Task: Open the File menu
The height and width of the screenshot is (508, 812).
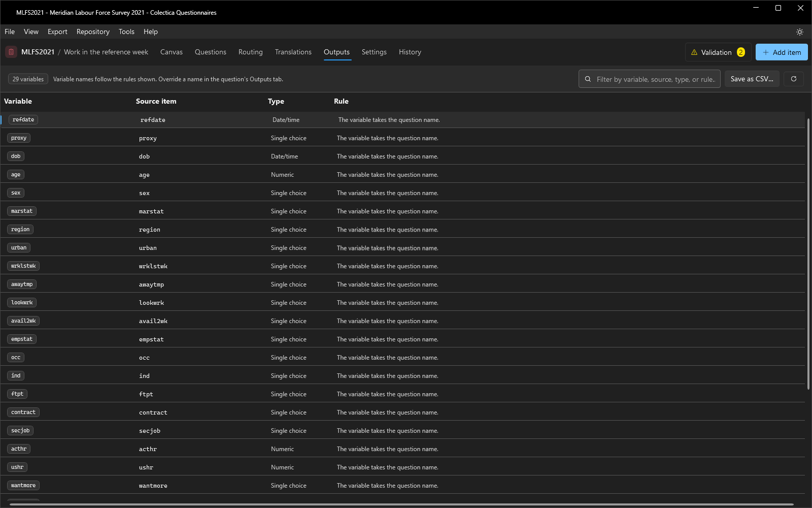Action: (10, 31)
